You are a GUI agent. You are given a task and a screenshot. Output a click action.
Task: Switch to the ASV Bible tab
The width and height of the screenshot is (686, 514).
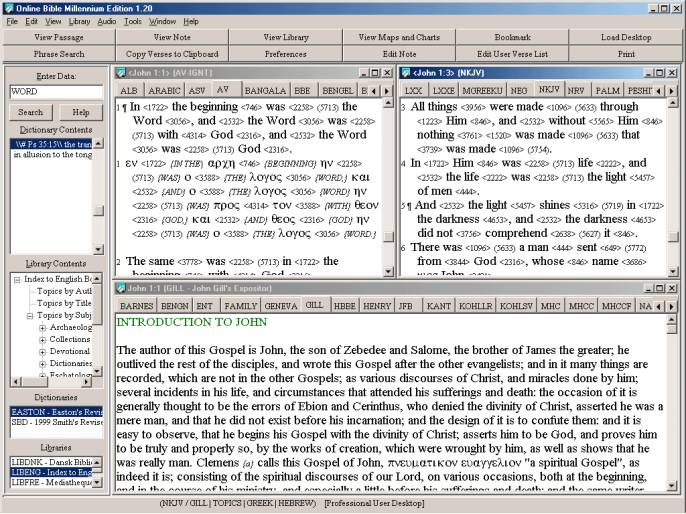coord(197,91)
